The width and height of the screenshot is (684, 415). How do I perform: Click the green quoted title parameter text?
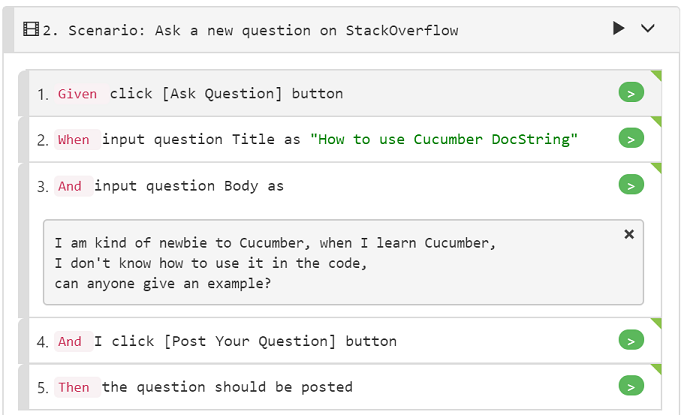coord(444,139)
